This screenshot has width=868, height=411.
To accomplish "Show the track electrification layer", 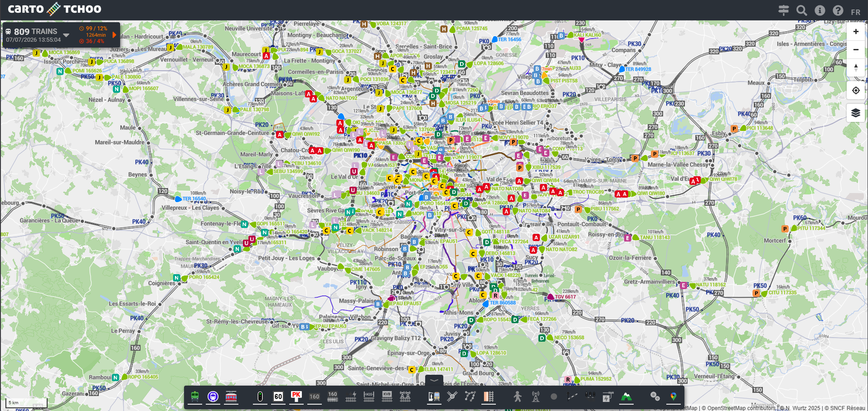I will (351, 396).
